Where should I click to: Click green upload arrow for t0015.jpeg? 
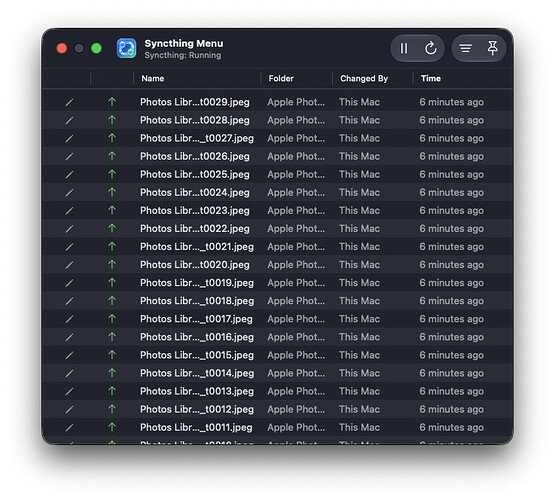[112, 354]
